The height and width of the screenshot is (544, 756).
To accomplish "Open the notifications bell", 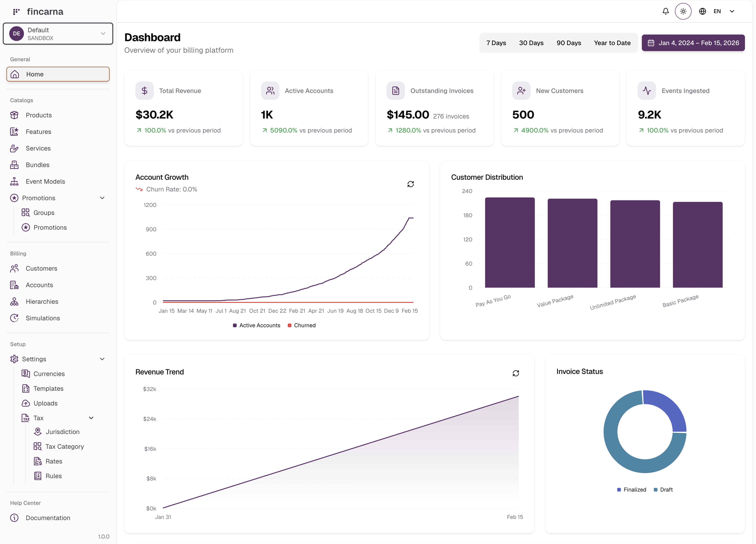I will [x=665, y=11].
